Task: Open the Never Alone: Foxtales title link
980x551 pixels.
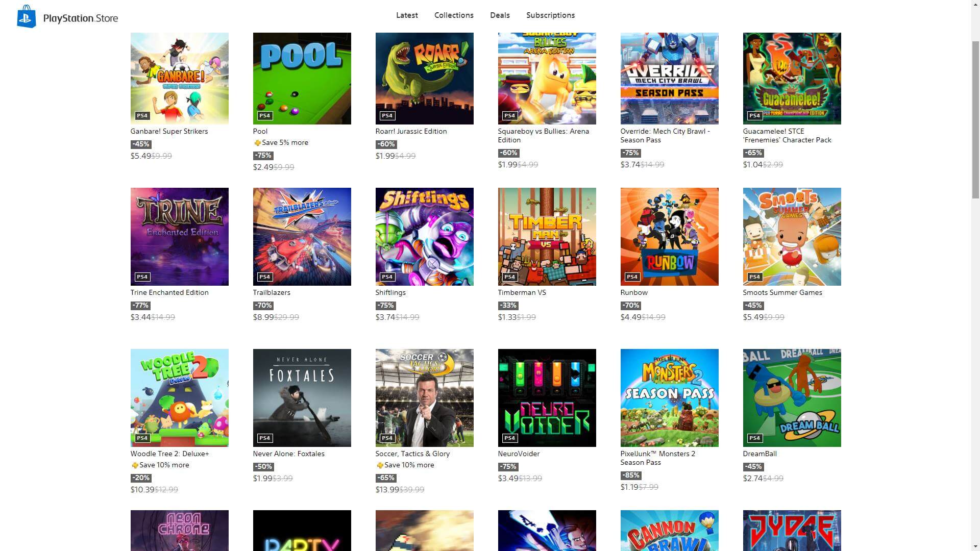Action: [x=288, y=454]
